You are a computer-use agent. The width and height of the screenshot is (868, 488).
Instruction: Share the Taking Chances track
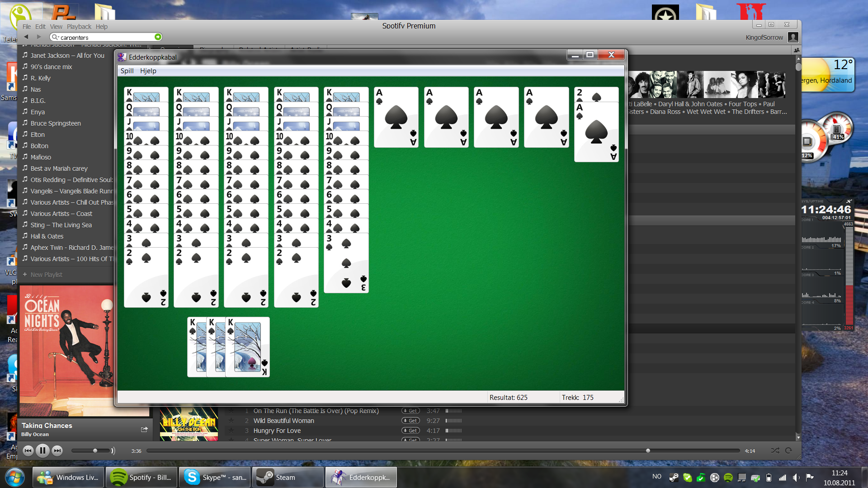(144, 429)
